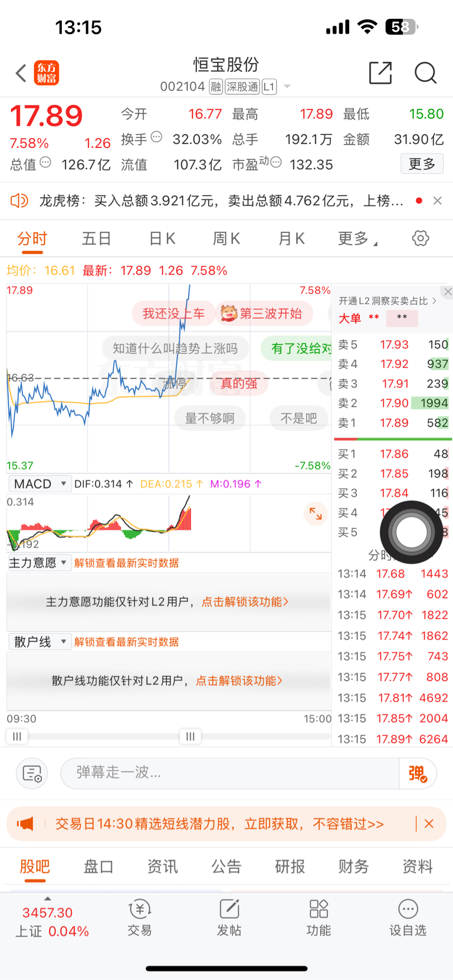This screenshot has height=980, width=453.
Task: Expand the 更多 chart period menu
Action: pos(357,239)
